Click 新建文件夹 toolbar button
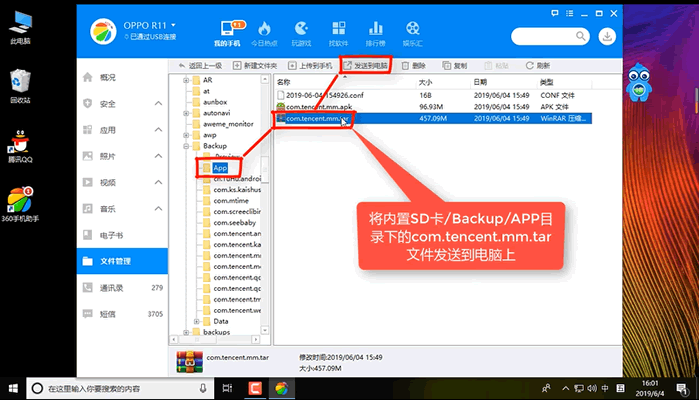699x400 pixels. click(255, 66)
